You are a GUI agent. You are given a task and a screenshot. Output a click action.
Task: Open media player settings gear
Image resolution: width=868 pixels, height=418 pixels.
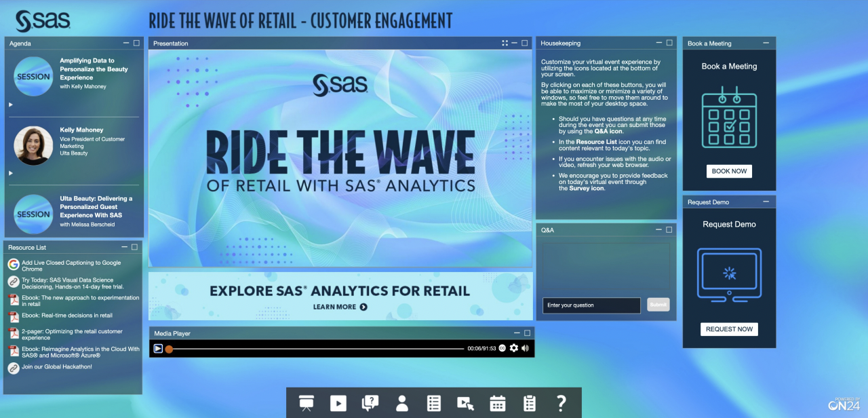coord(514,348)
